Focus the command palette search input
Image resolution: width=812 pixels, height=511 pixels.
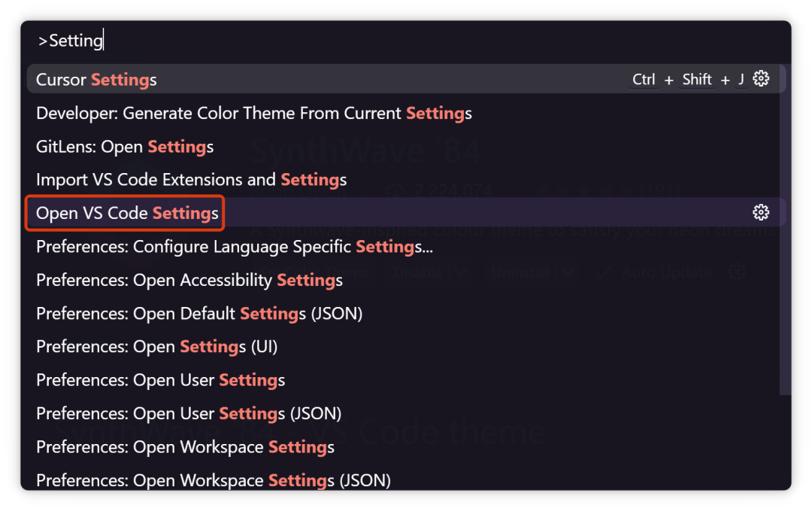406,41
